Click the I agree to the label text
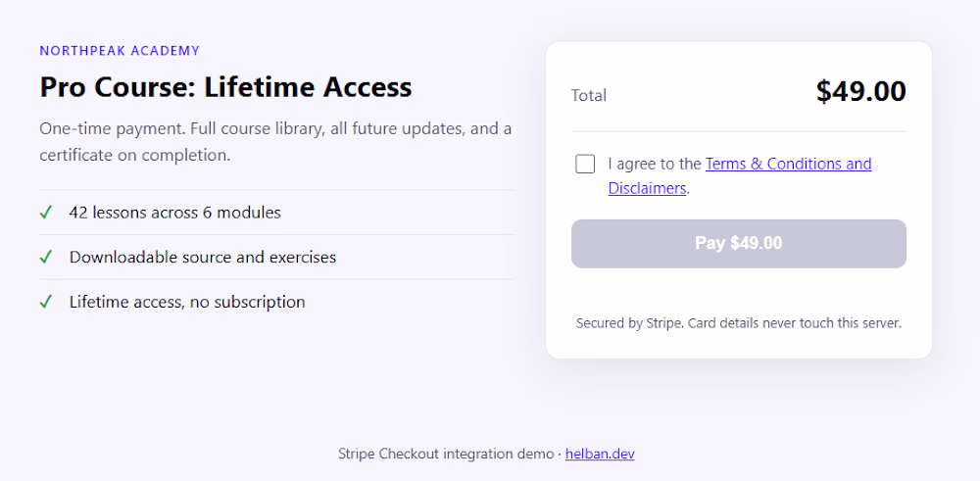Screen dimensions: 980x481 coord(655,164)
